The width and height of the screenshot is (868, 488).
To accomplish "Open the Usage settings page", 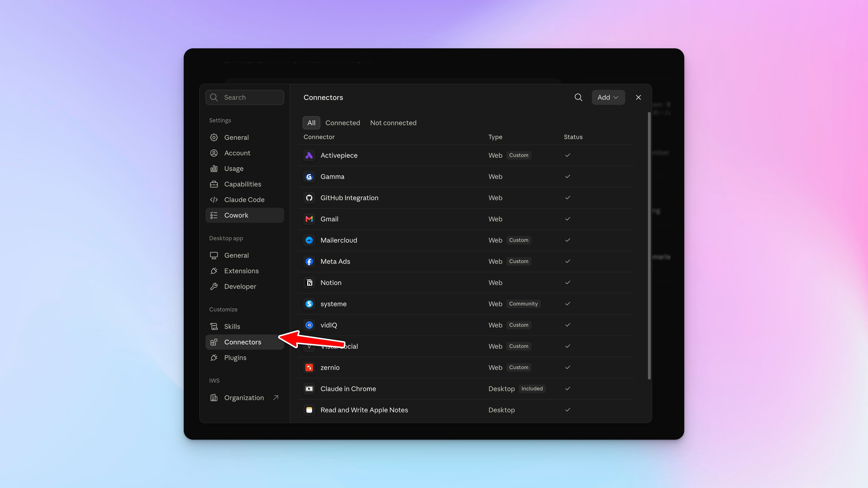I will 245,168.
